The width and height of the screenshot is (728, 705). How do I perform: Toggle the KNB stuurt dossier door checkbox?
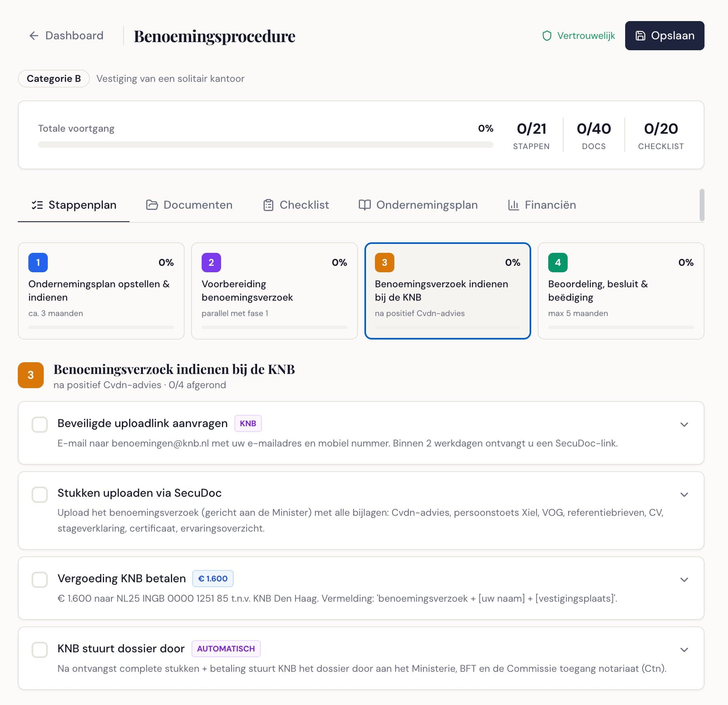(x=40, y=649)
